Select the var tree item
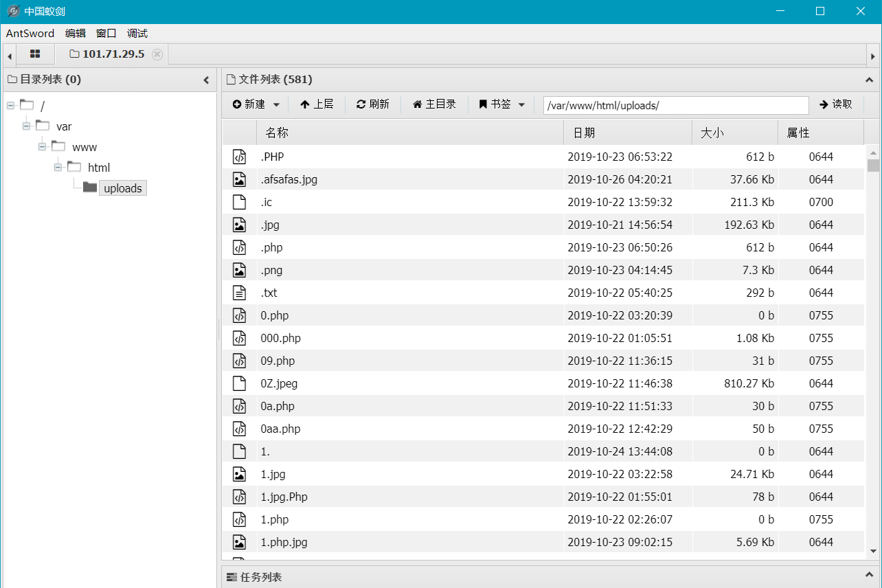Viewport: 882px width, 588px height. [64, 126]
